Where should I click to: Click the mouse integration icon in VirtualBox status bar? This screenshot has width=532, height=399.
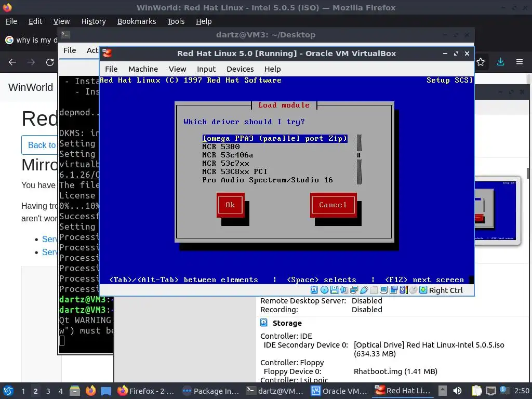[x=413, y=290]
